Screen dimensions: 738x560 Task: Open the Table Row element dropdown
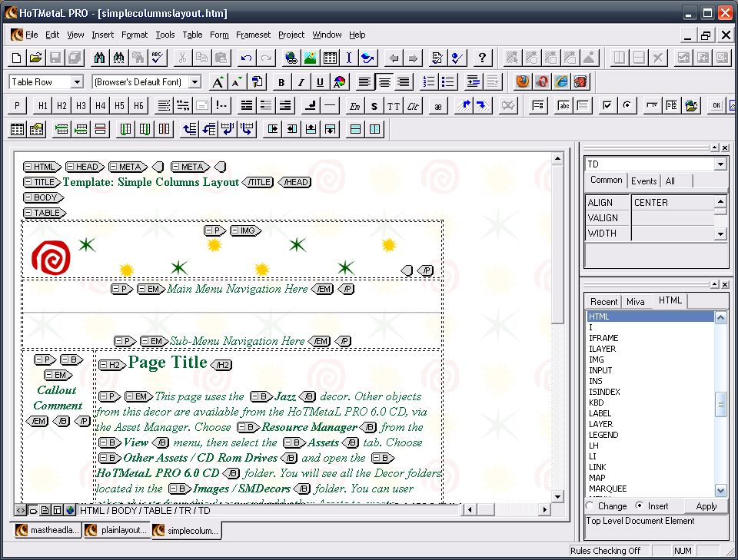coord(77,82)
